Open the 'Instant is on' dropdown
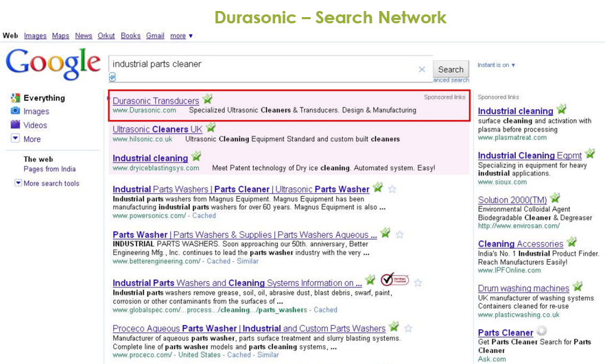Screen dimensions: 605x364 [496, 65]
